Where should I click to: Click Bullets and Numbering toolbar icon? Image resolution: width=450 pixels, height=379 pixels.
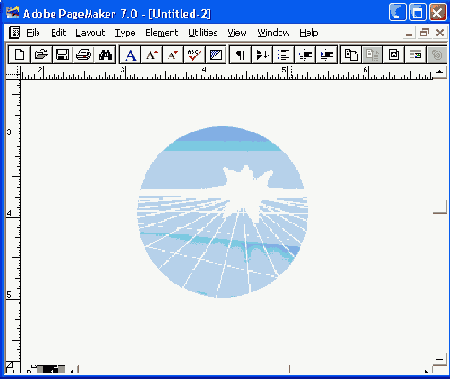coord(284,55)
